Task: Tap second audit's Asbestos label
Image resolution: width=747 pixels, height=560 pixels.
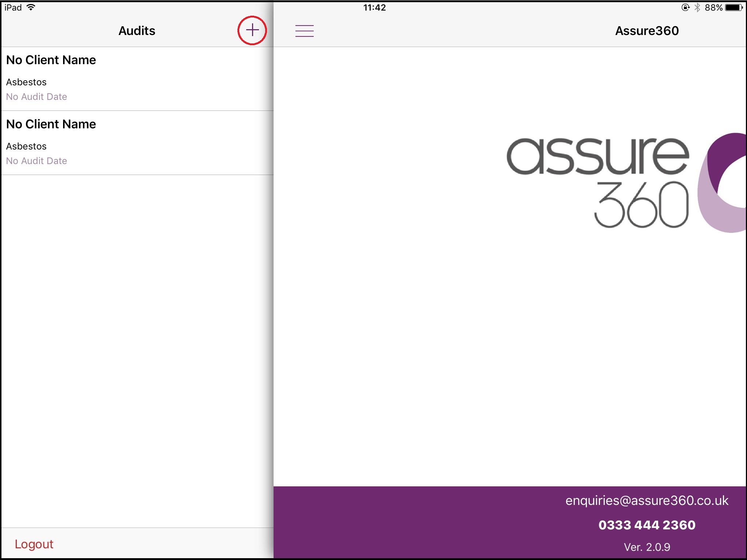Action: [26, 146]
